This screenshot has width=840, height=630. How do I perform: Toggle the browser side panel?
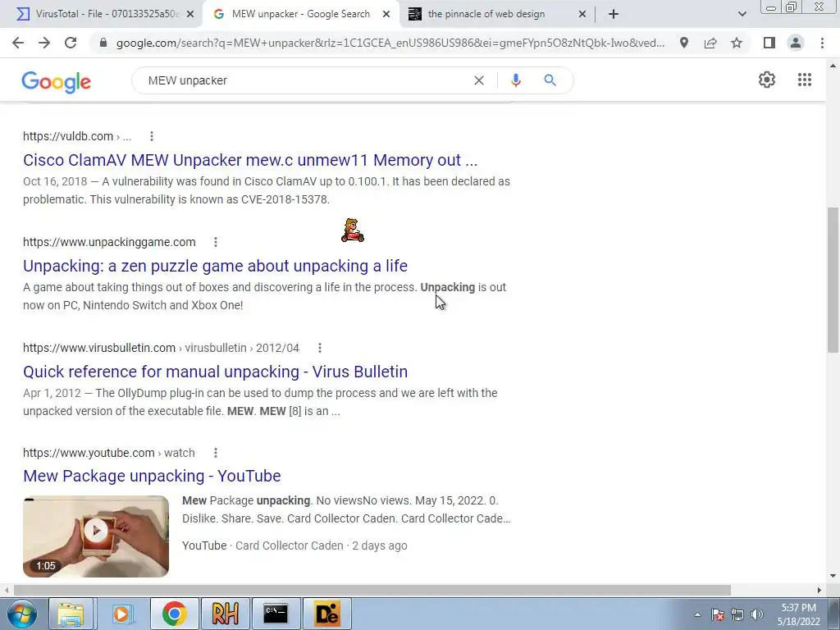pos(769,43)
